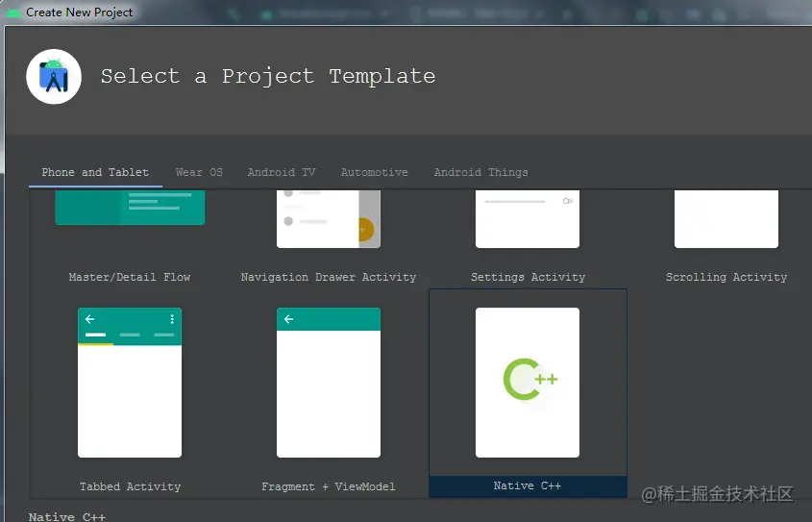The image size is (812, 522).
Task: Open the Wear OS tab
Action: pos(199,172)
